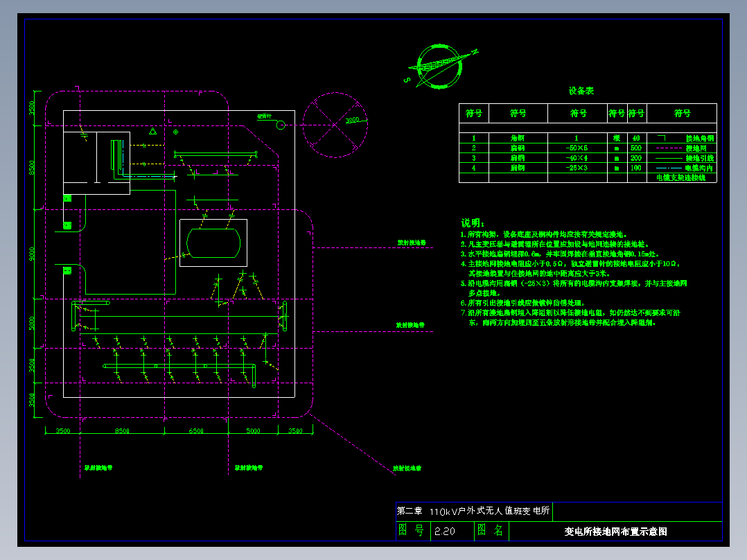Click the 第二章 title block cell
The width and height of the screenshot is (747, 560).
point(410,511)
